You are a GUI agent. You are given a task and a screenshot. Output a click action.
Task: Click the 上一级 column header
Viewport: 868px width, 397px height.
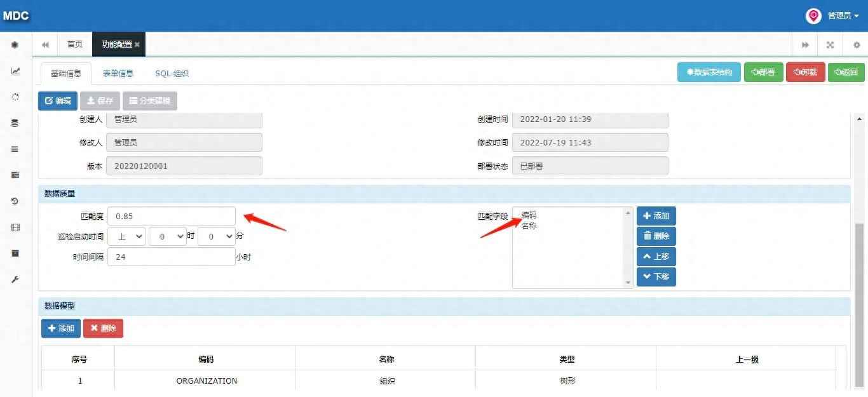tap(747, 359)
